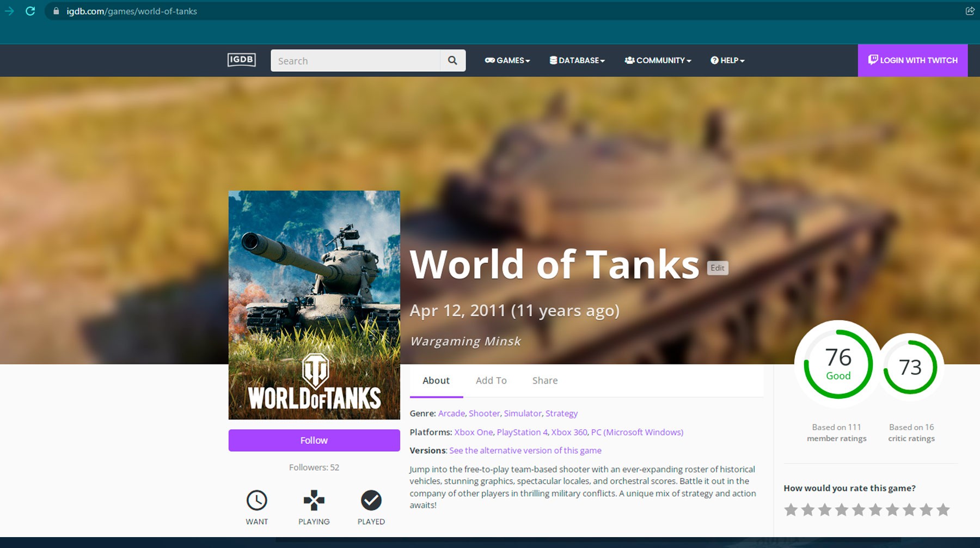Rate the game two stars
The height and width of the screenshot is (548, 980).
[x=808, y=510]
